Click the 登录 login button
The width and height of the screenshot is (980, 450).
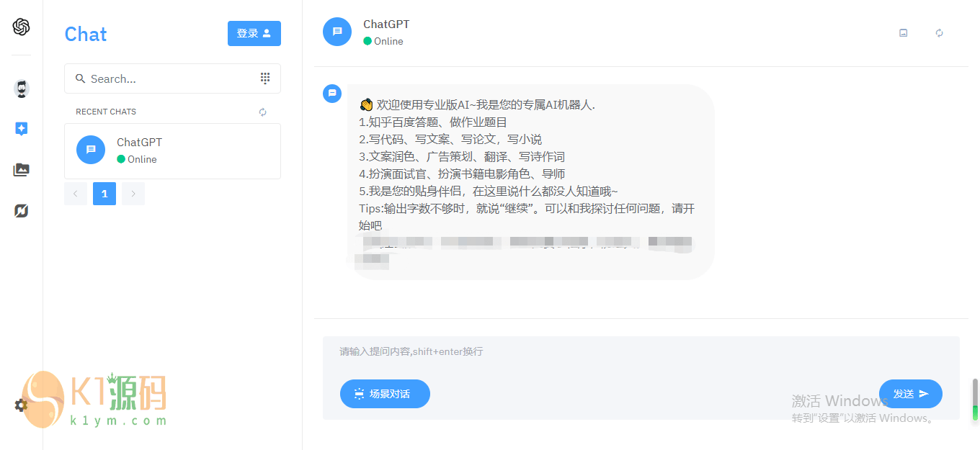tap(254, 33)
